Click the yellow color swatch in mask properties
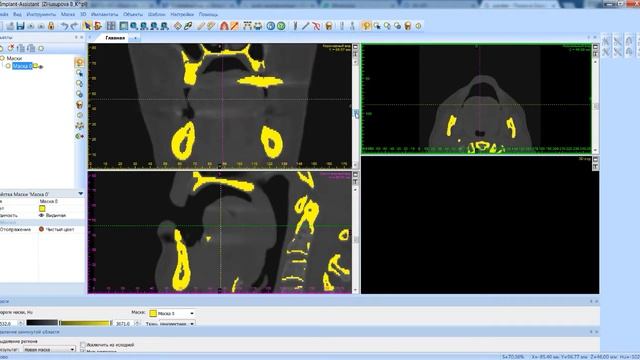The image size is (640, 360). point(42,208)
